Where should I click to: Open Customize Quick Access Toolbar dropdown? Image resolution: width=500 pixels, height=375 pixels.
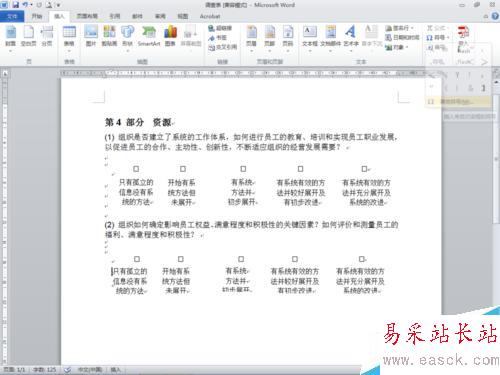click(58, 5)
